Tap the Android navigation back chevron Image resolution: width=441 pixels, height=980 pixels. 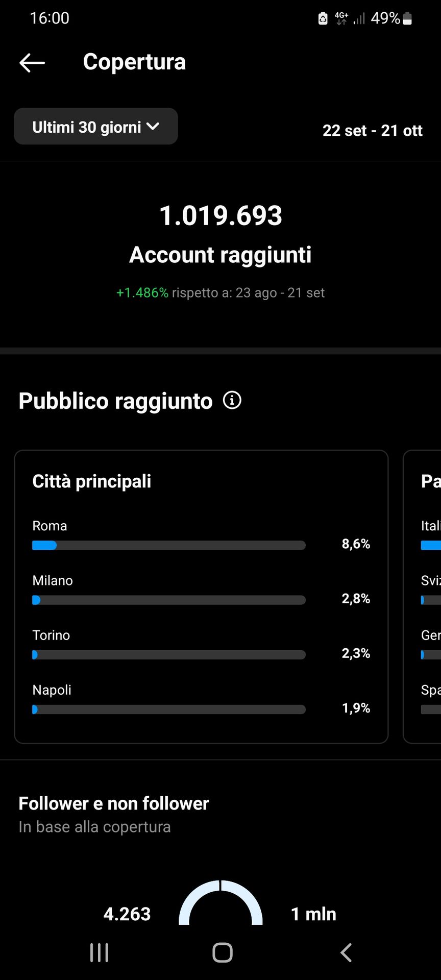(x=346, y=952)
